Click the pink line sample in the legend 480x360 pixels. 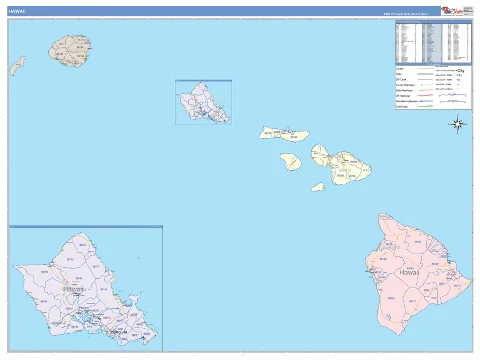(x=425, y=96)
